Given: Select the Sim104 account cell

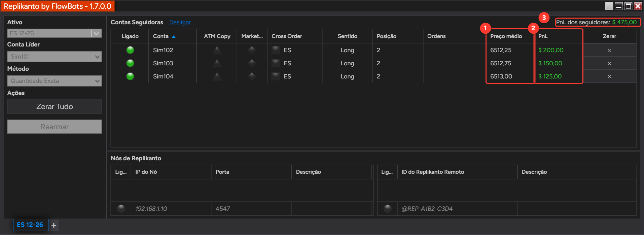Looking at the screenshot, I should (x=173, y=76).
